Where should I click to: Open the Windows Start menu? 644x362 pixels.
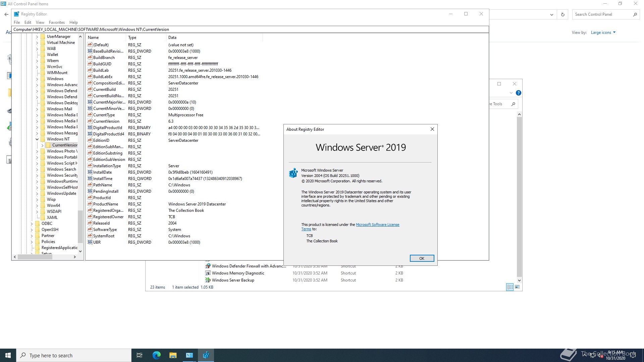tap(8, 355)
